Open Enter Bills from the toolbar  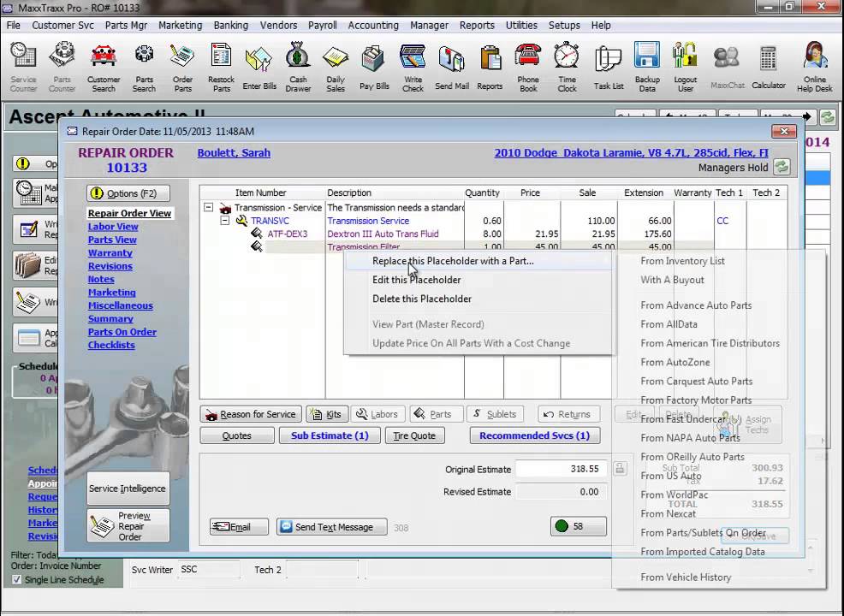[x=259, y=67]
